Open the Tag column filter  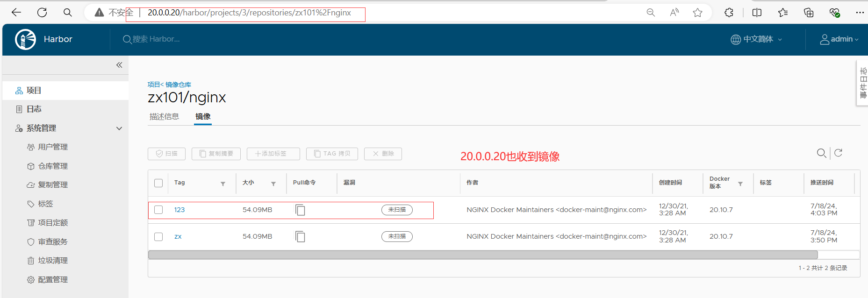223,184
